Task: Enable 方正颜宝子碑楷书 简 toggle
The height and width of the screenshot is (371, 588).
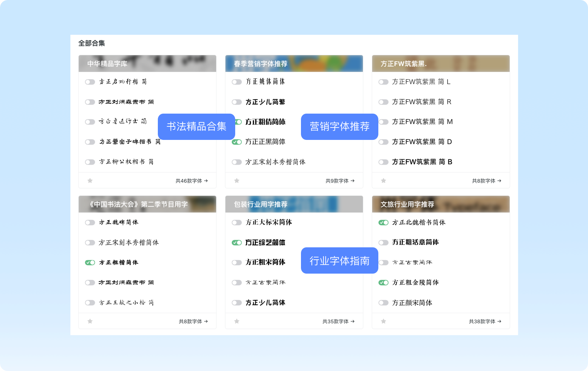Action: click(90, 142)
